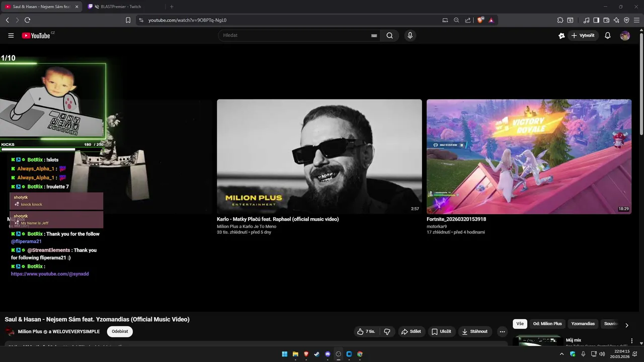644x362 pixels.
Task: Select the Od: Milion Plus chip
Action: [547, 324]
